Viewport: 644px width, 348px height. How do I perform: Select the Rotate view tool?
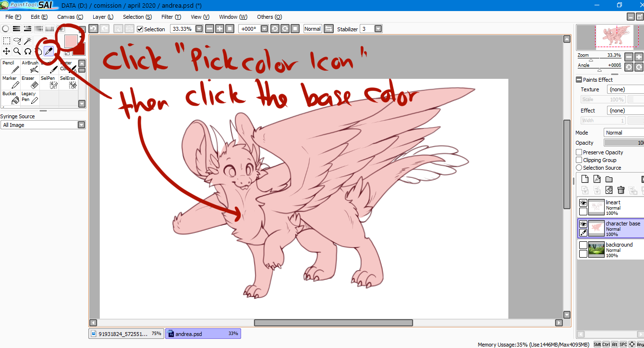tap(27, 51)
